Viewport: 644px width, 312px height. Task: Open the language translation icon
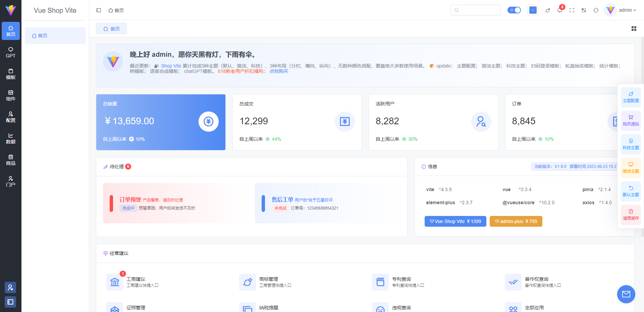click(x=584, y=10)
